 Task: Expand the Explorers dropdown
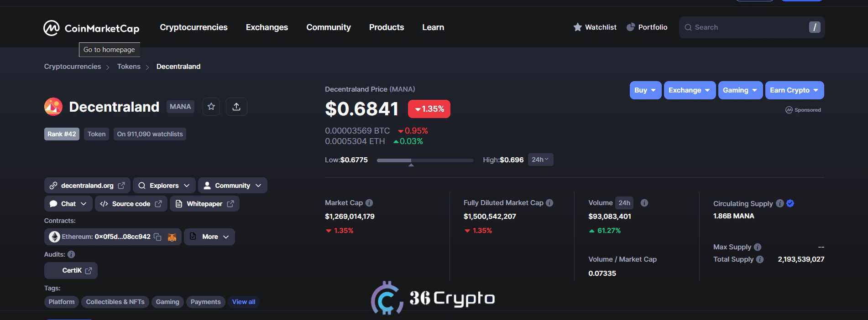164,186
